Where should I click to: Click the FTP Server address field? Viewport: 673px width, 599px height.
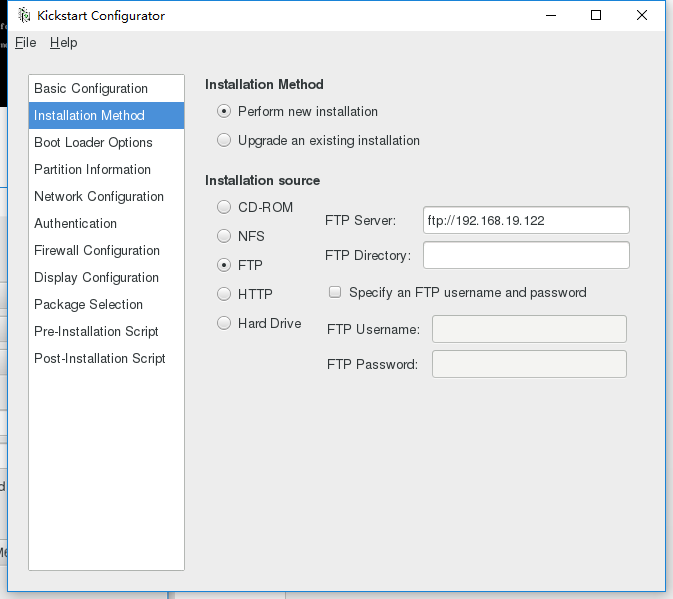(526, 220)
